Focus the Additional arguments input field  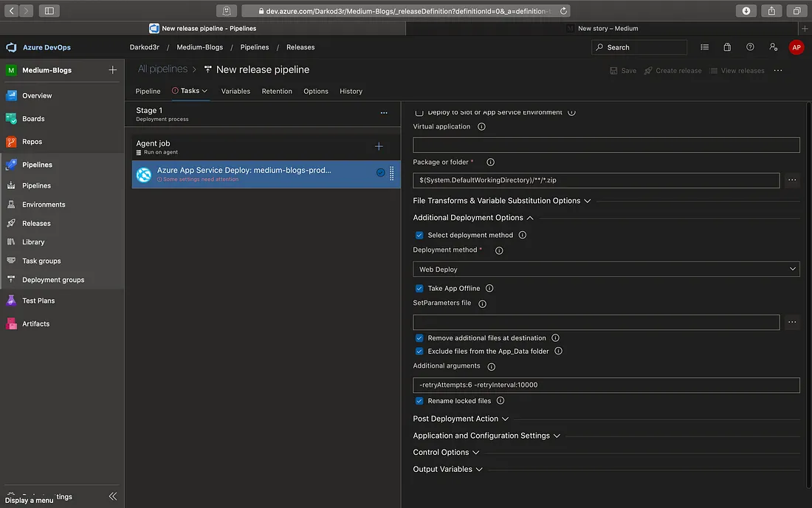[606, 385]
